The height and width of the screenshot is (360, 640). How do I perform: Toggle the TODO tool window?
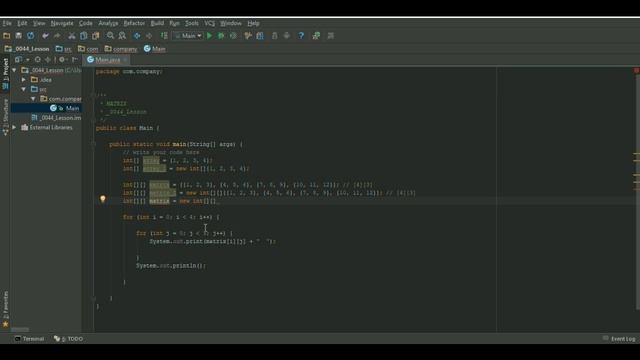[69, 339]
